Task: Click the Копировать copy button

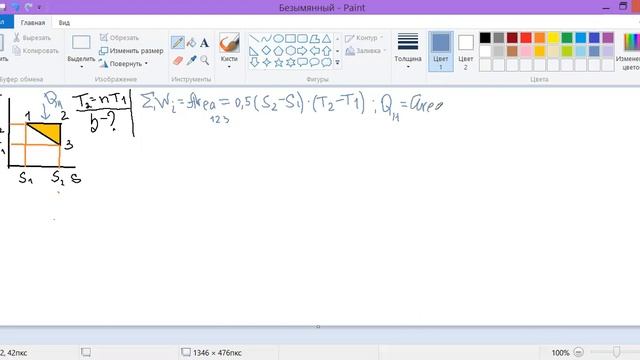Action: tap(36, 51)
